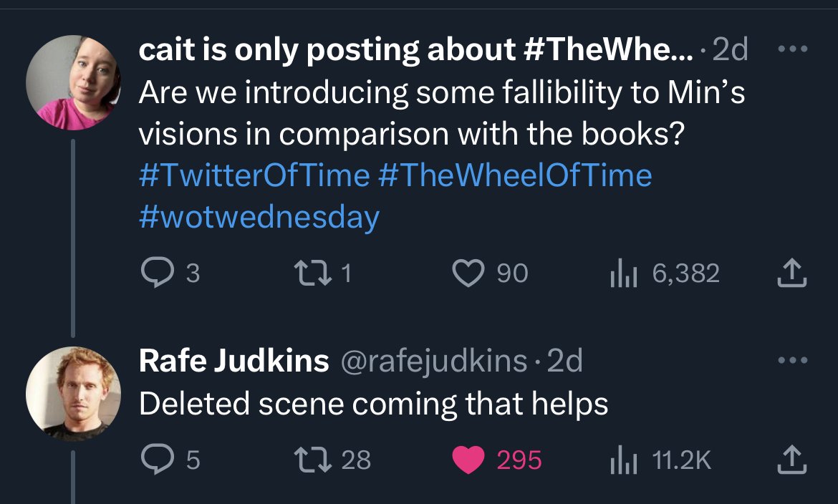Open the #wotwednesday hashtag
This screenshot has height=504, width=838.
pyautogui.click(x=259, y=216)
